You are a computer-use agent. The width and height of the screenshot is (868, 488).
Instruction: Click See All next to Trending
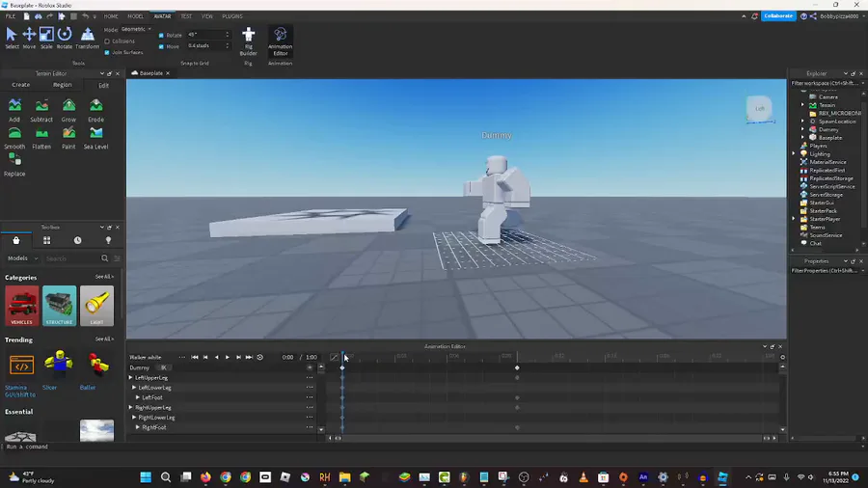[x=104, y=339]
